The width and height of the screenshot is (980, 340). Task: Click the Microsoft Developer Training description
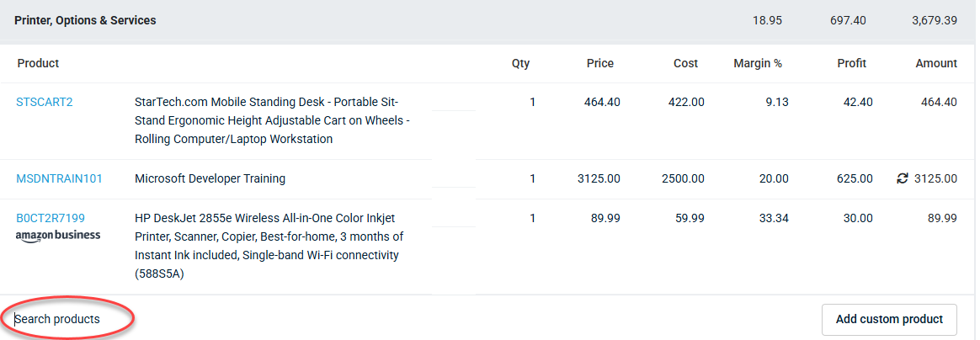(210, 178)
